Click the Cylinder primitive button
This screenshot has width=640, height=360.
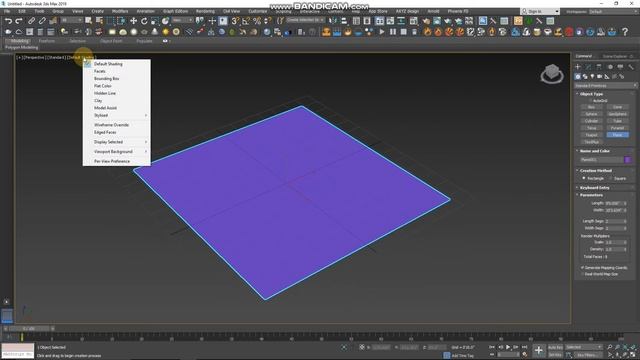[x=591, y=121]
